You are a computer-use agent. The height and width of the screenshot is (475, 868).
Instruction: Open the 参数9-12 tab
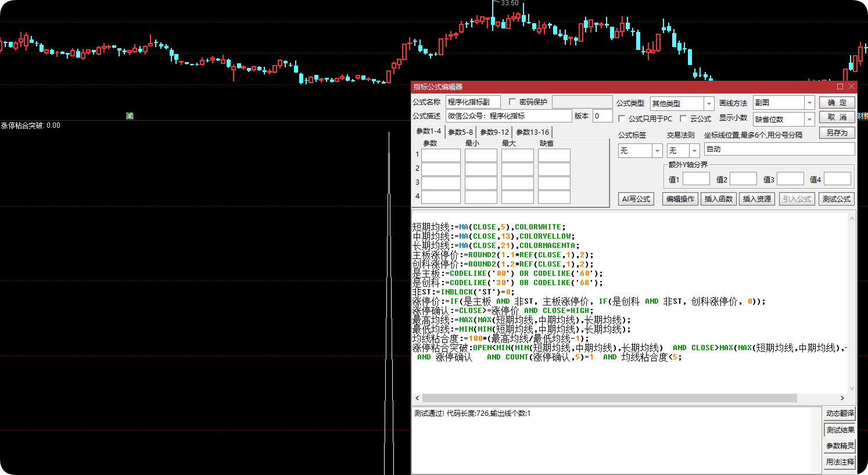click(x=494, y=132)
